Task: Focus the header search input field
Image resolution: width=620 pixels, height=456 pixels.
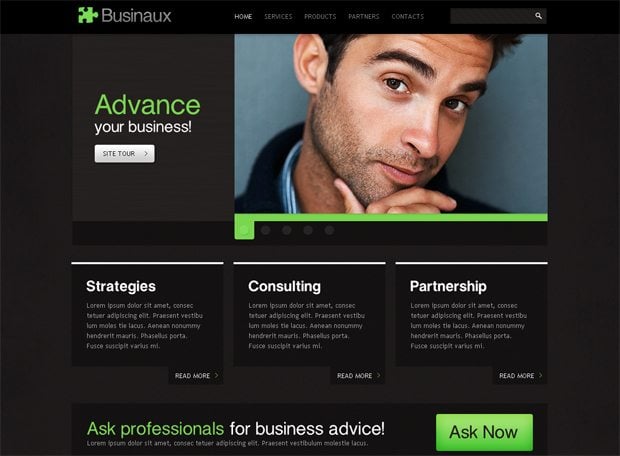Action: [x=492, y=16]
